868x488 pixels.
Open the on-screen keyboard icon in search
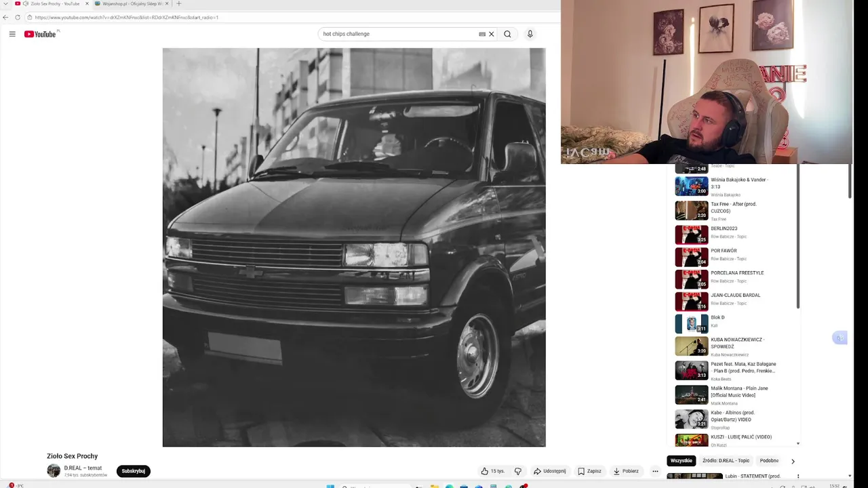coord(482,34)
